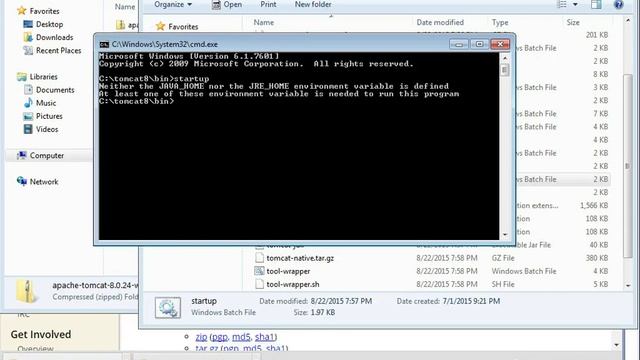
Task: Click the startup batch file details icon
Action: point(168,308)
